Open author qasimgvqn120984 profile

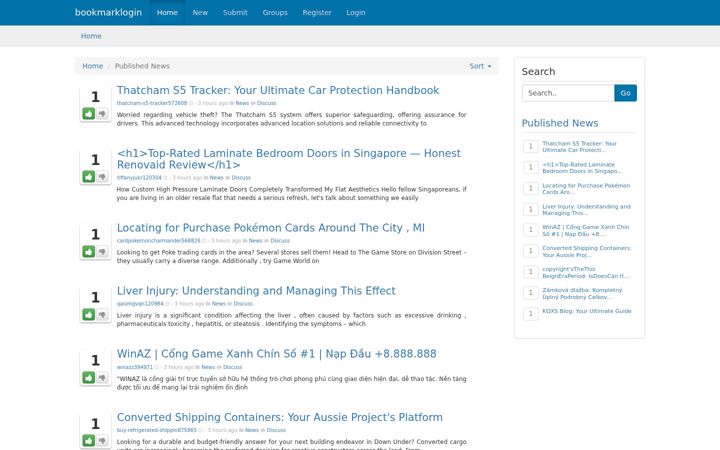[x=140, y=304]
